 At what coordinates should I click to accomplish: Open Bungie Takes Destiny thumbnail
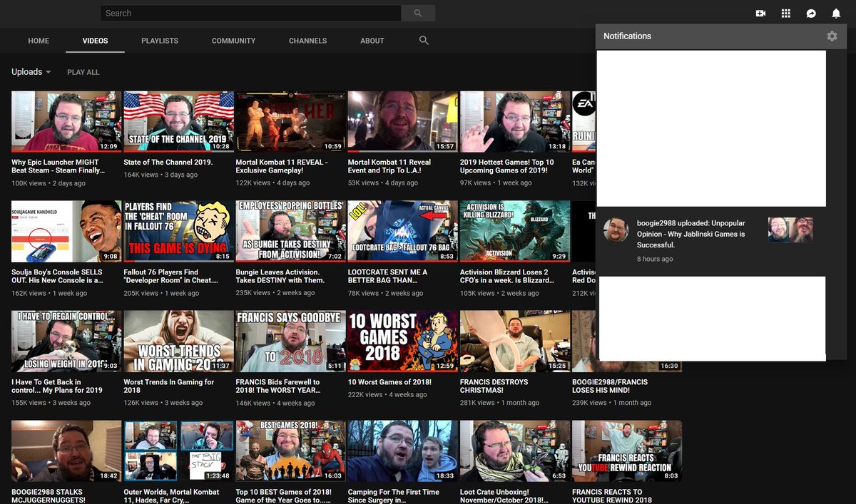pos(290,231)
